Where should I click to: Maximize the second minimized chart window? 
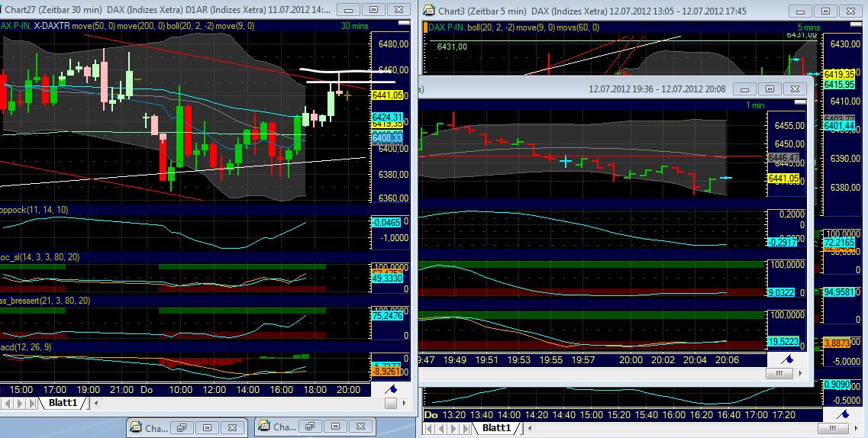(x=335, y=427)
